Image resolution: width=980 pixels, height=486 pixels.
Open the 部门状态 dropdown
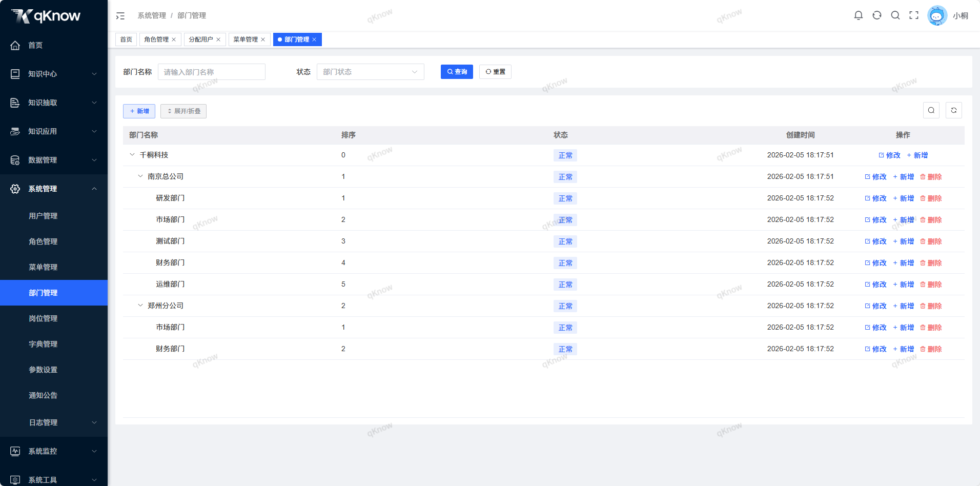371,72
